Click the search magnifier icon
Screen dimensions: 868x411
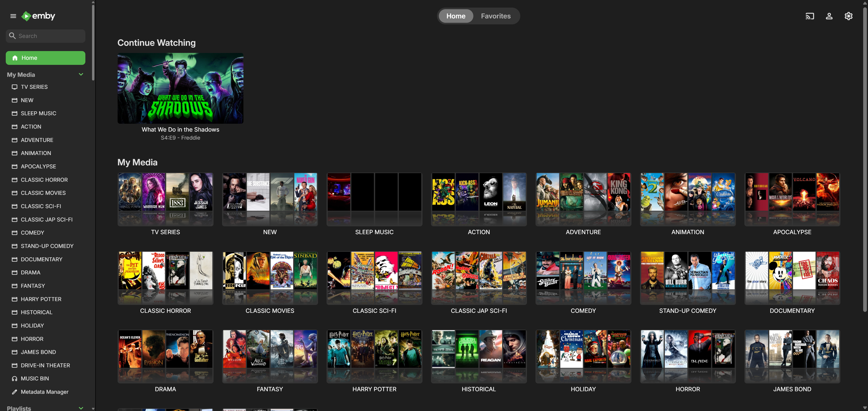click(x=12, y=36)
